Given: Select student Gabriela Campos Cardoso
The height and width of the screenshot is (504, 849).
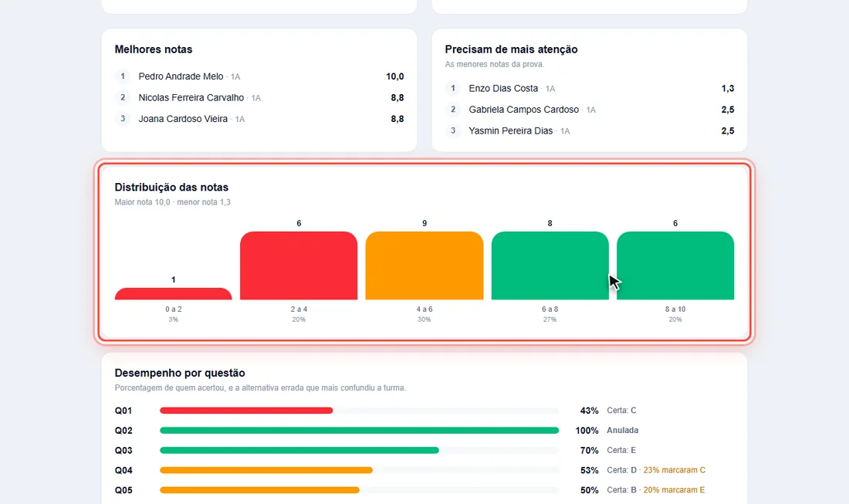Looking at the screenshot, I should pos(523,110).
